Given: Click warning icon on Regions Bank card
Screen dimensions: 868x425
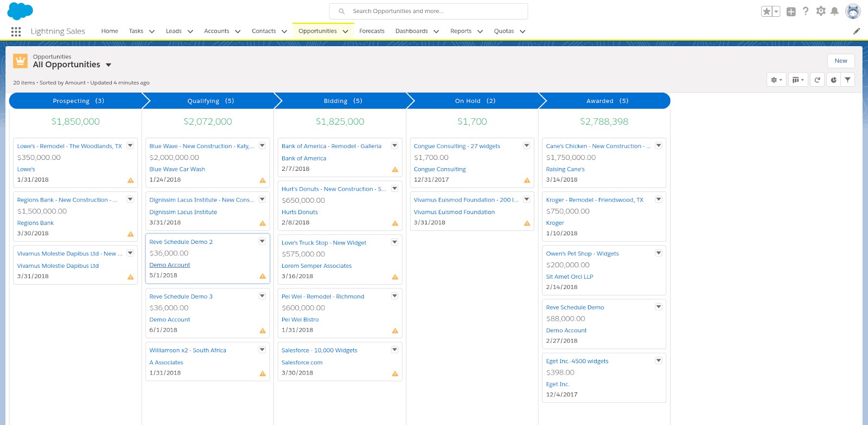Looking at the screenshot, I should pos(131,234).
